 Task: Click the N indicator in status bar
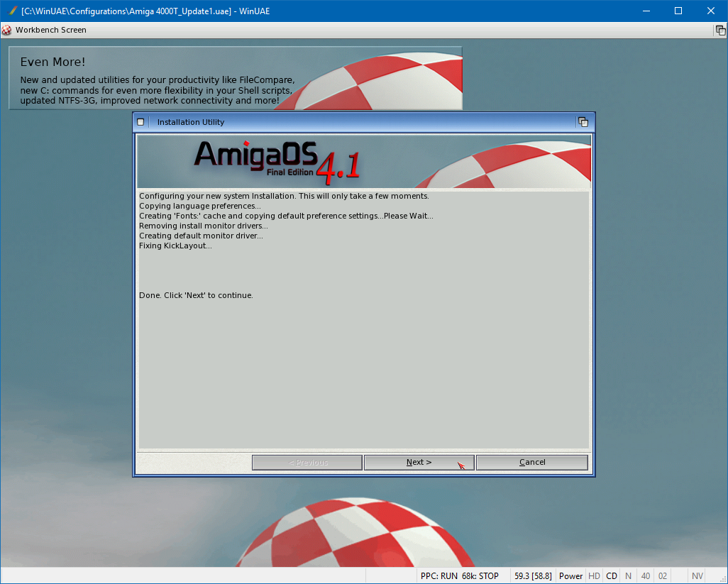point(628,576)
